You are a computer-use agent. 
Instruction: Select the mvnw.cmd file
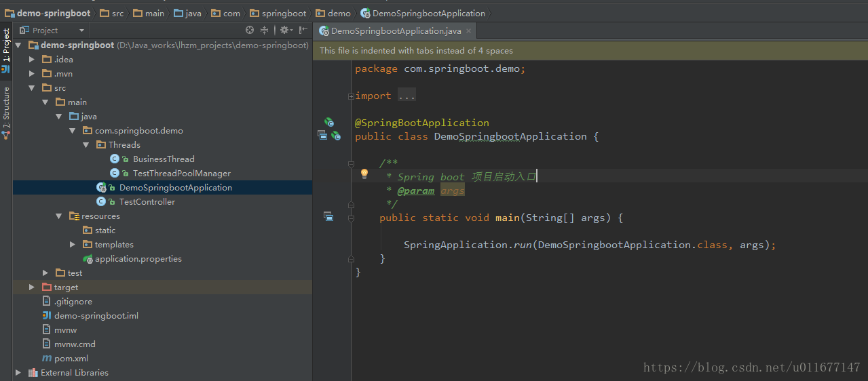[x=75, y=344]
